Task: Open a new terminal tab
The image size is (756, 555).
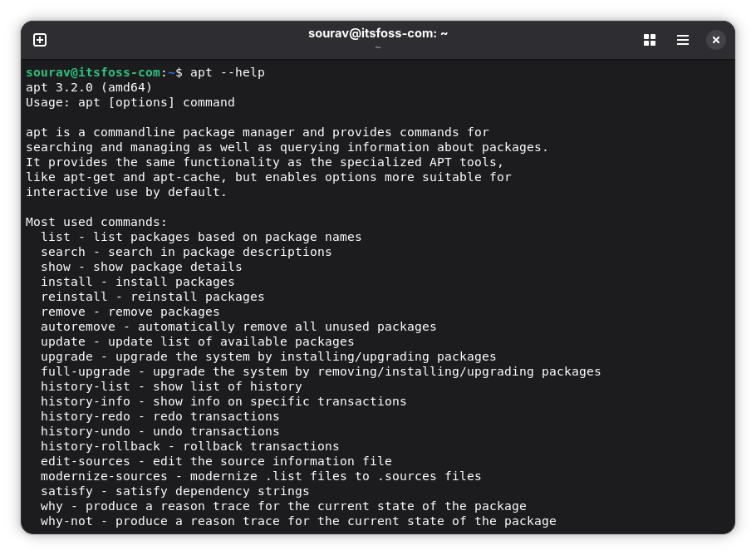Action: [x=40, y=39]
